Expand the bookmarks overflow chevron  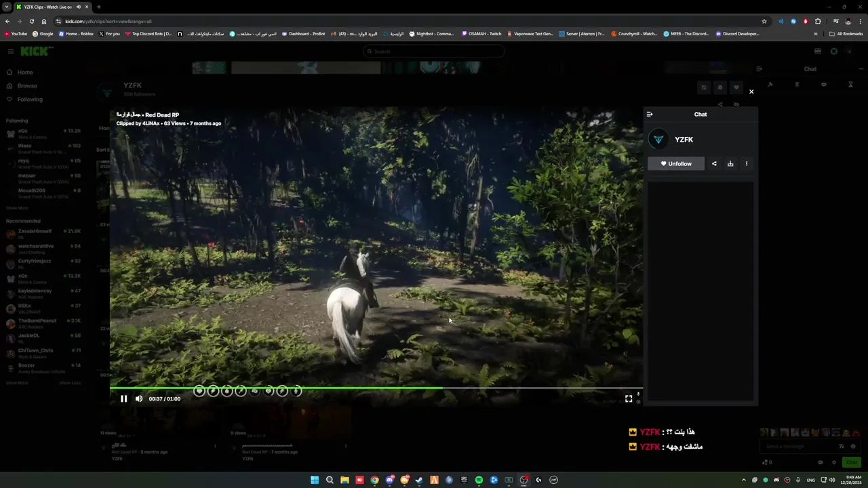click(x=815, y=34)
